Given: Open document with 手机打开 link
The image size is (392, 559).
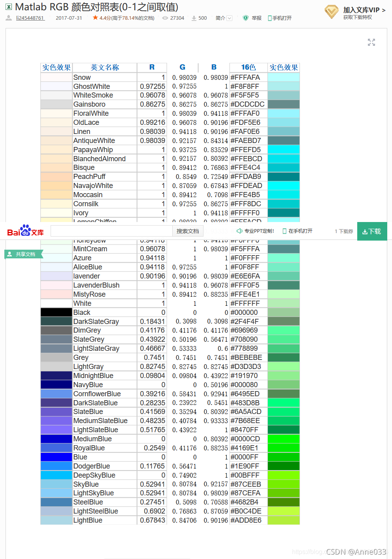Looking at the screenshot, I should click(x=280, y=18).
